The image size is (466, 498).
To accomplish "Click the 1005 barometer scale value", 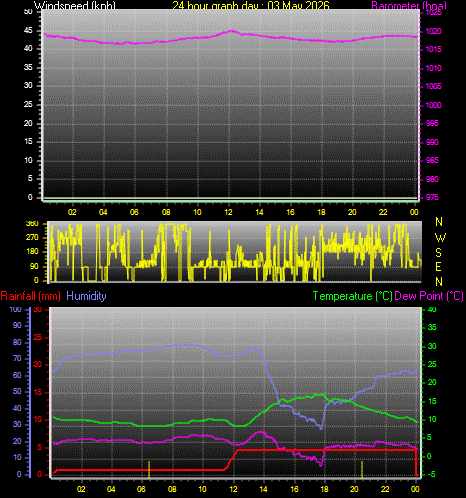I will point(434,86).
